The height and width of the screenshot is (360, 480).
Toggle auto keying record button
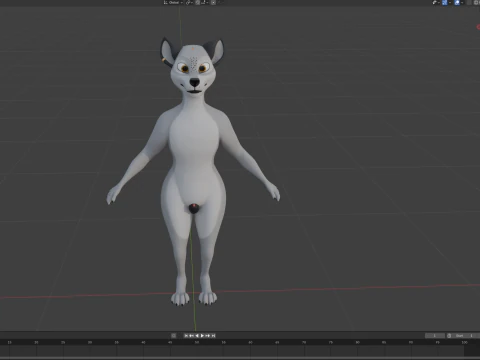tap(174, 336)
